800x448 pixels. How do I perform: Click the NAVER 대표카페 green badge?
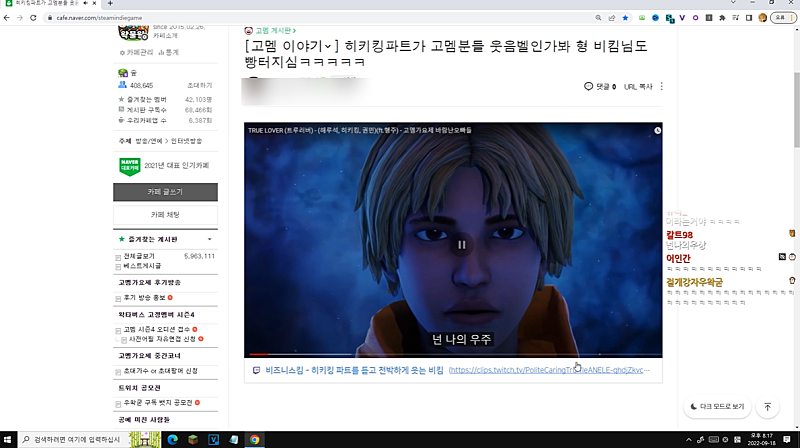pos(130,166)
